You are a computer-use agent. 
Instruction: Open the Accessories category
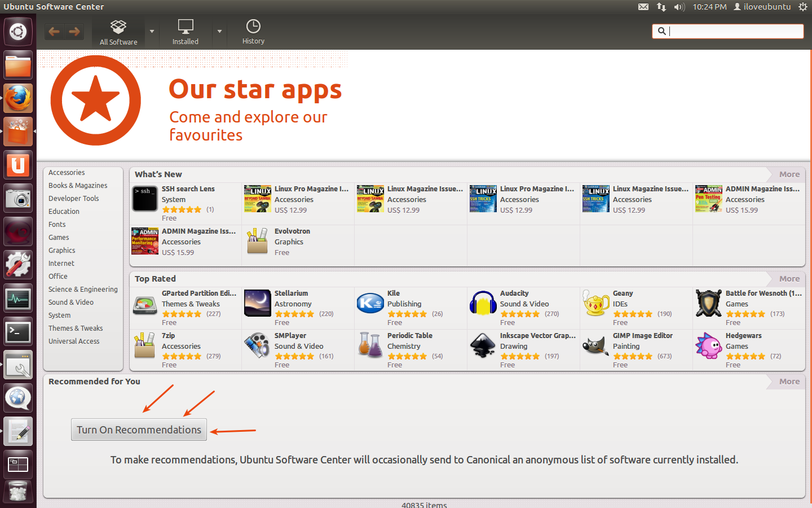[x=67, y=173]
